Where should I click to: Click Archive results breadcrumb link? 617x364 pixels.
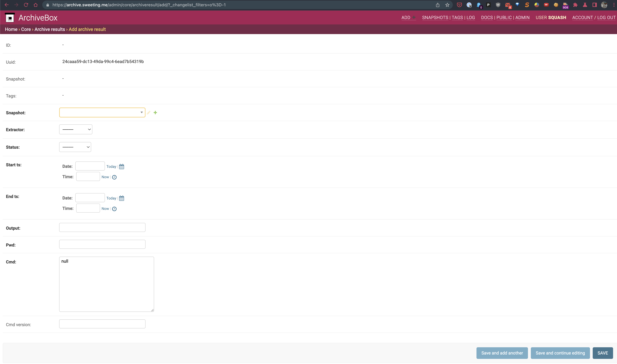(x=50, y=29)
